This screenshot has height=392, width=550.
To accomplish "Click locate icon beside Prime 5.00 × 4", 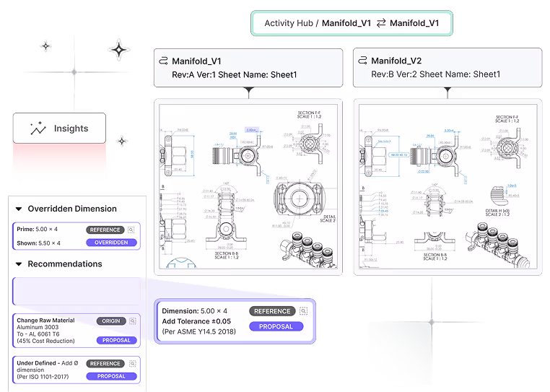I will pos(131,230).
